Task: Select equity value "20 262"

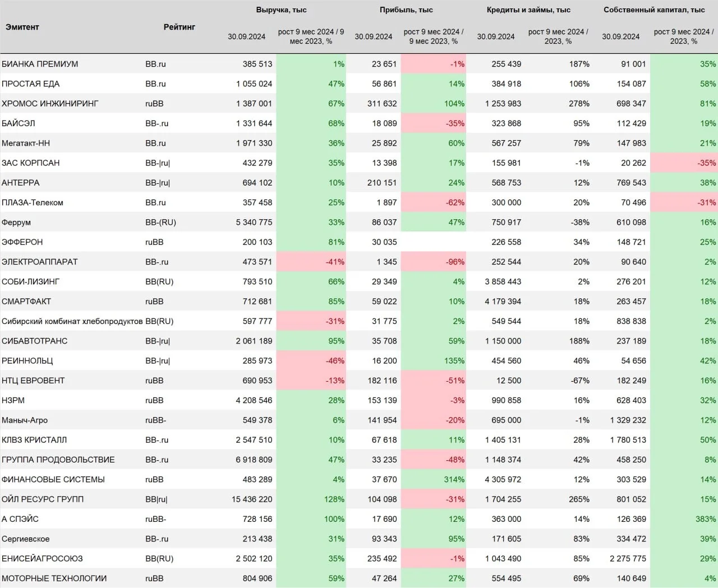Action: coord(634,163)
